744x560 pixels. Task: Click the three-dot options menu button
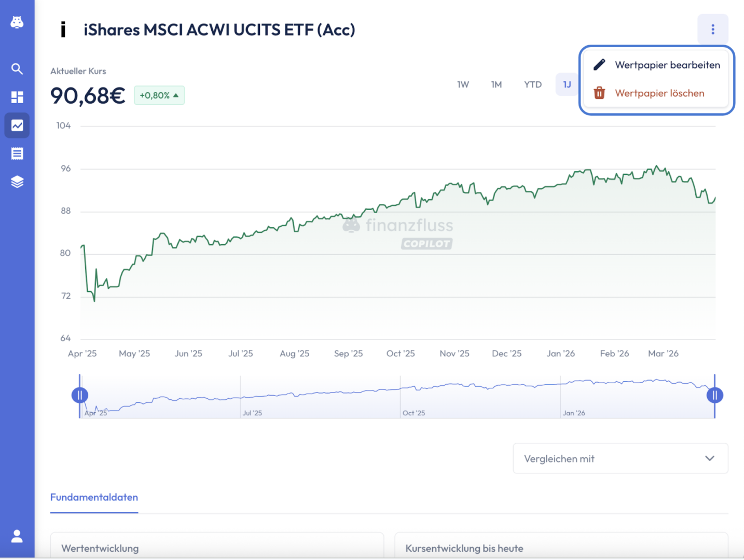[712, 30]
